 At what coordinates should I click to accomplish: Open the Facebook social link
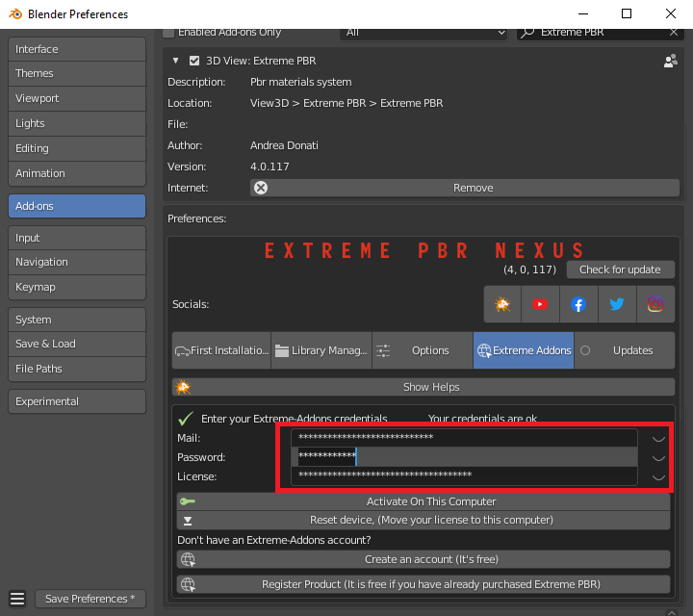click(x=578, y=304)
